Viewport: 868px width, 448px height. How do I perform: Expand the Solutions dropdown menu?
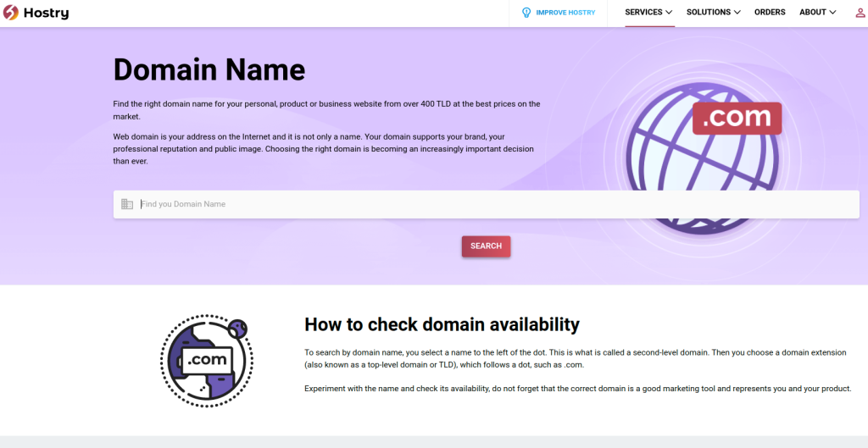tap(714, 12)
